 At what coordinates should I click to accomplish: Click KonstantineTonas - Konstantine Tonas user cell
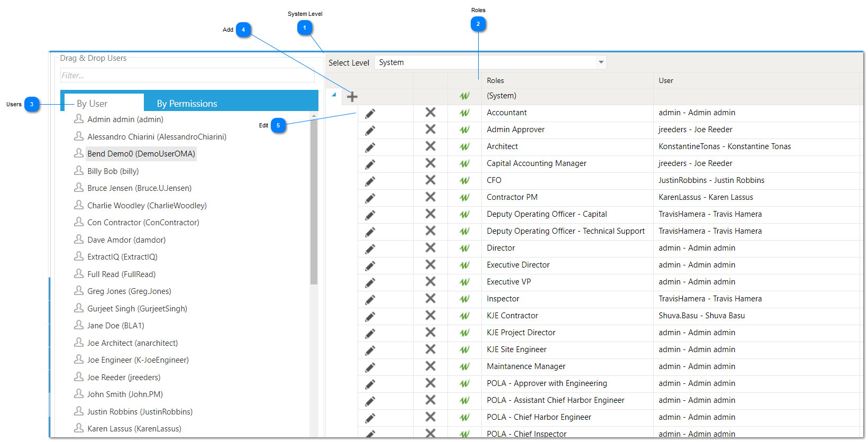tap(725, 146)
